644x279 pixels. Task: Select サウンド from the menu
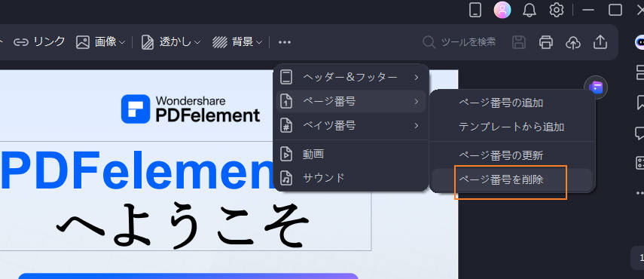tap(351, 178)
